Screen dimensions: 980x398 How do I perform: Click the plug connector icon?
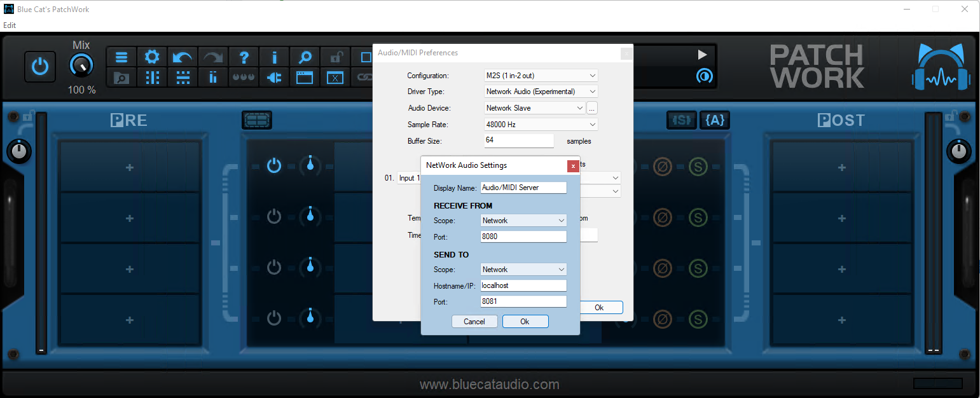[x=274, y=78]
